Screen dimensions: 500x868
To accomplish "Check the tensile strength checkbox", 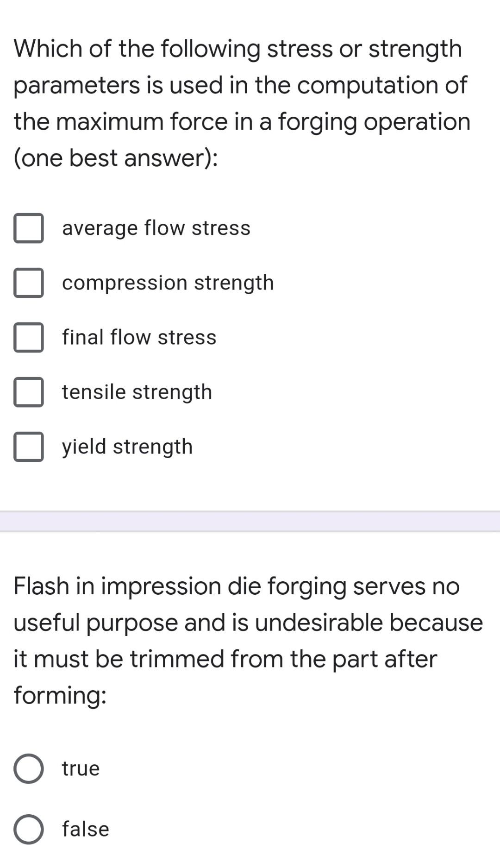I will 29,393.
